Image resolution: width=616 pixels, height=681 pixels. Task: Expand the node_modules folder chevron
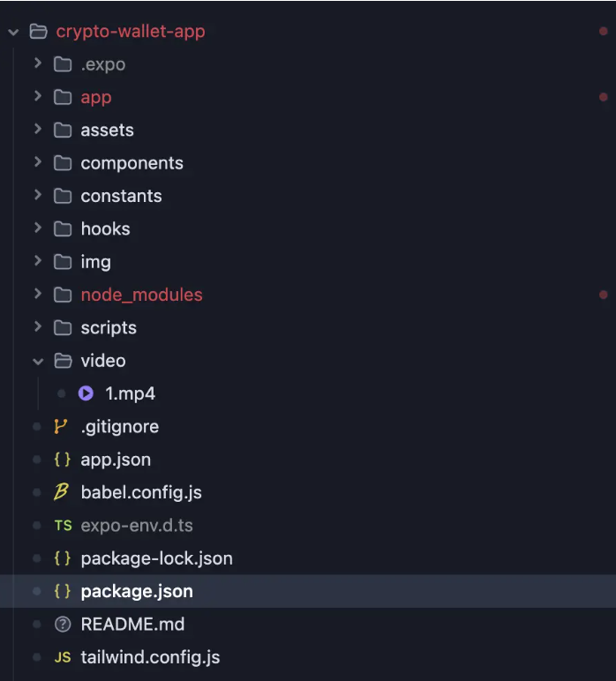point(38,294)
